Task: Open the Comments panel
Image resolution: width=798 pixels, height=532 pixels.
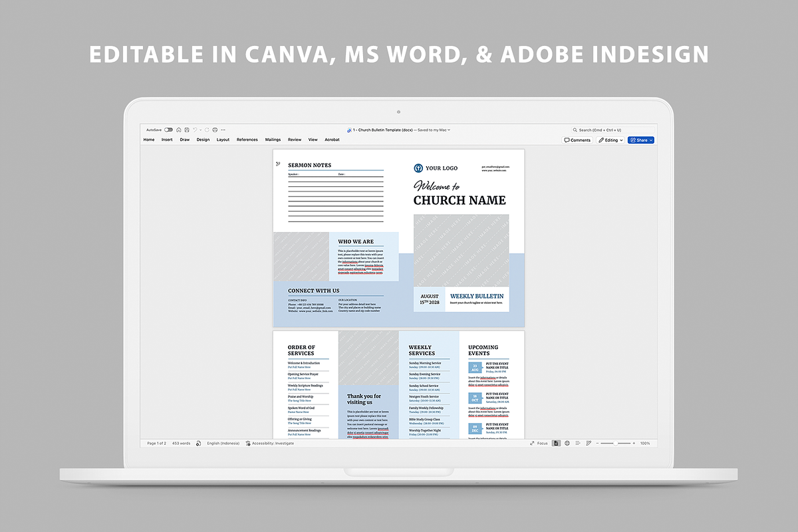Action: click(x=577, y=140)
